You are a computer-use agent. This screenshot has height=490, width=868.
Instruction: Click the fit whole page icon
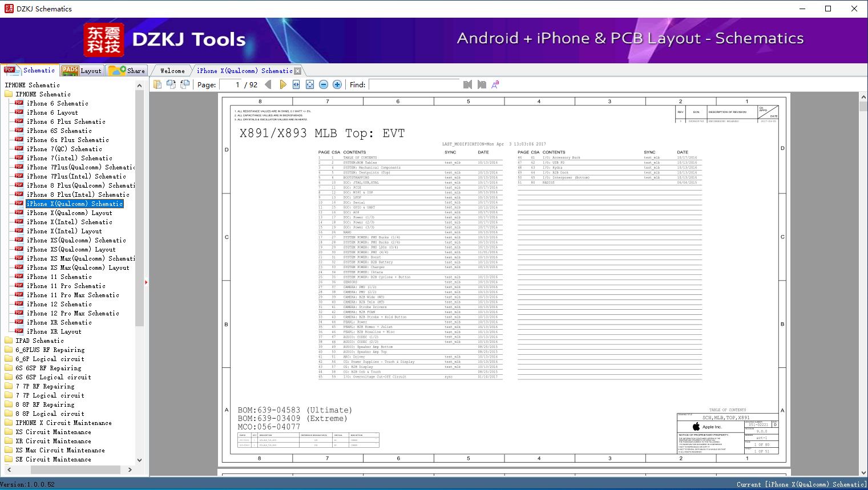pos(310,84)
